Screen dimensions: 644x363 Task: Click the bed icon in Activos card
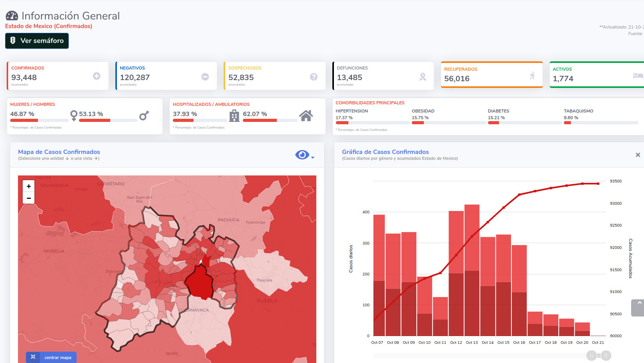(x=638, y=75)
